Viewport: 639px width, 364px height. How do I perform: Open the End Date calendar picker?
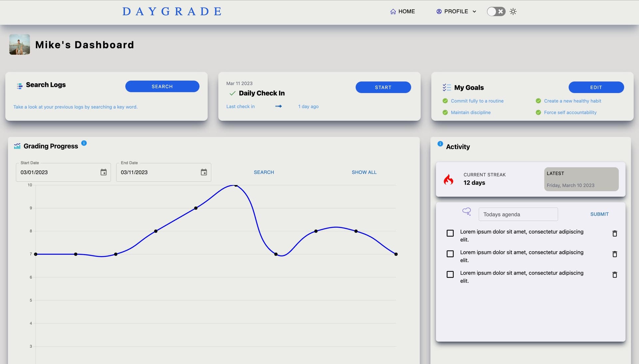click(x=204, y=172)
